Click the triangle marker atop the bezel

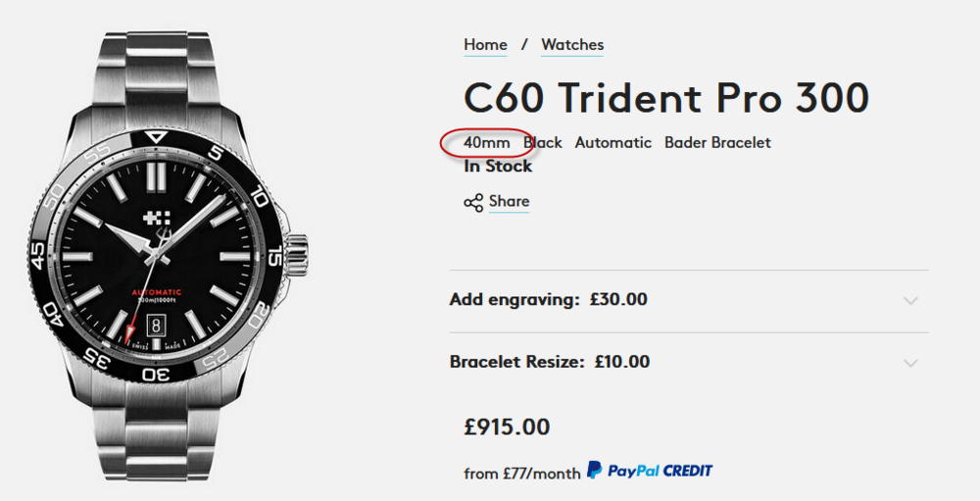[156, 137]
